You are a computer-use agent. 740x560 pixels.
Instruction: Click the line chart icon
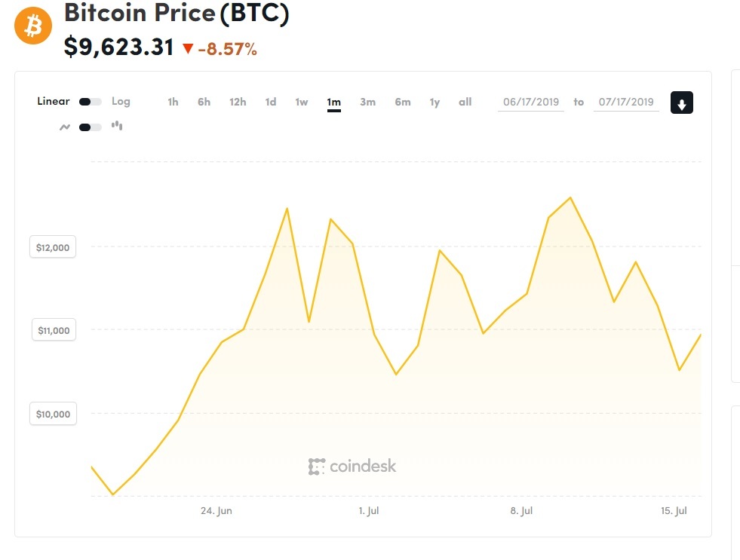point(65,127)
